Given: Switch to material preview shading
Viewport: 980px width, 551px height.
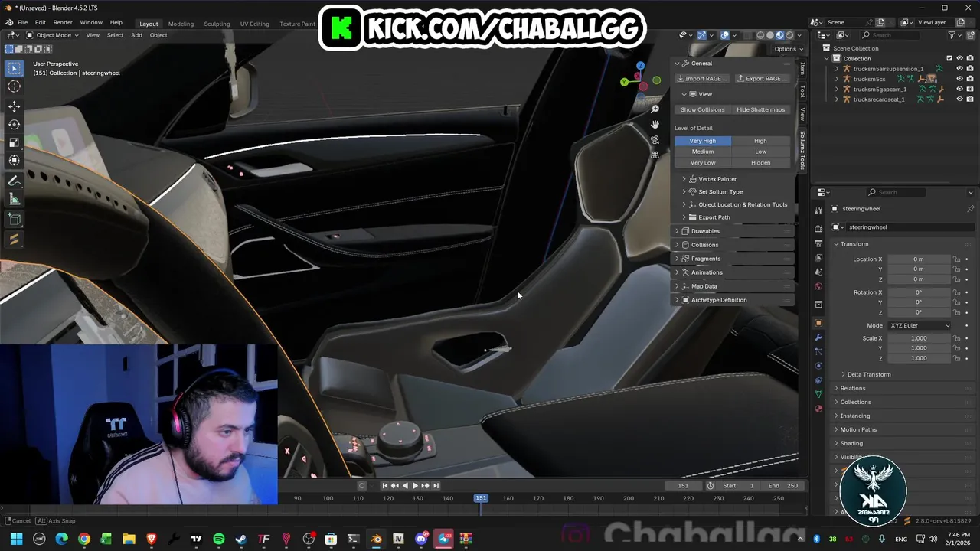Looking at the screenshot, I should [x=780, y=35].
